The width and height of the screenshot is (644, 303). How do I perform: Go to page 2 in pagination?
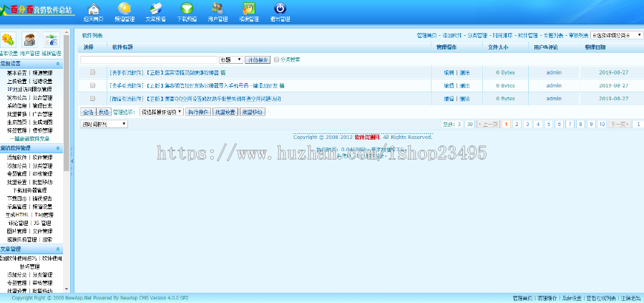[517, 124]
